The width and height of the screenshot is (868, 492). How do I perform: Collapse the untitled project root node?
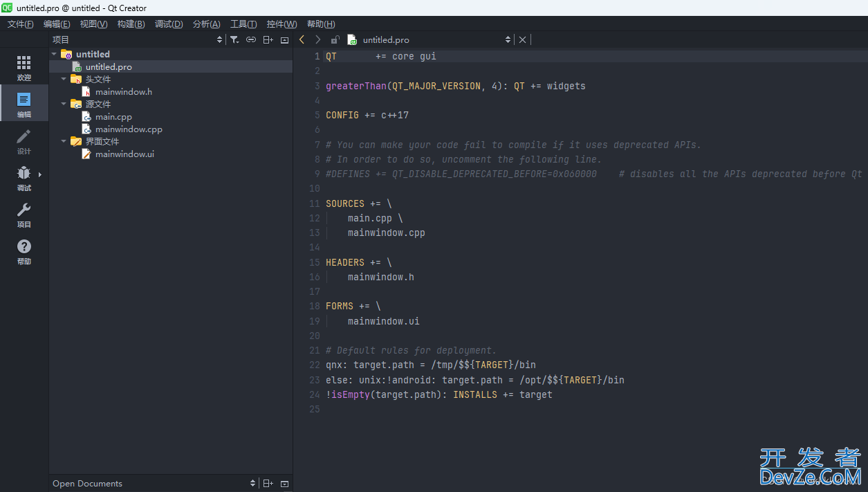coord(54,54)
